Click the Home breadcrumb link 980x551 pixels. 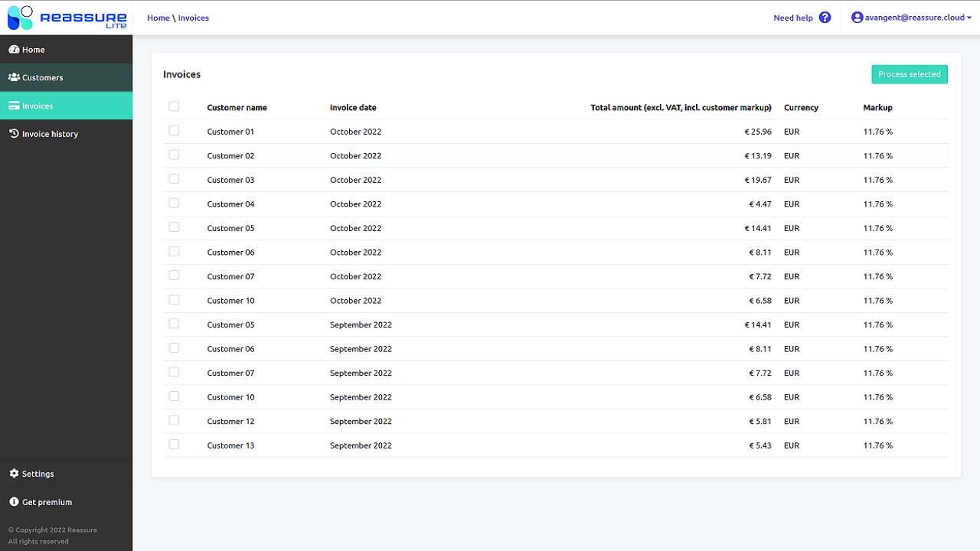(x=158, y=18)
